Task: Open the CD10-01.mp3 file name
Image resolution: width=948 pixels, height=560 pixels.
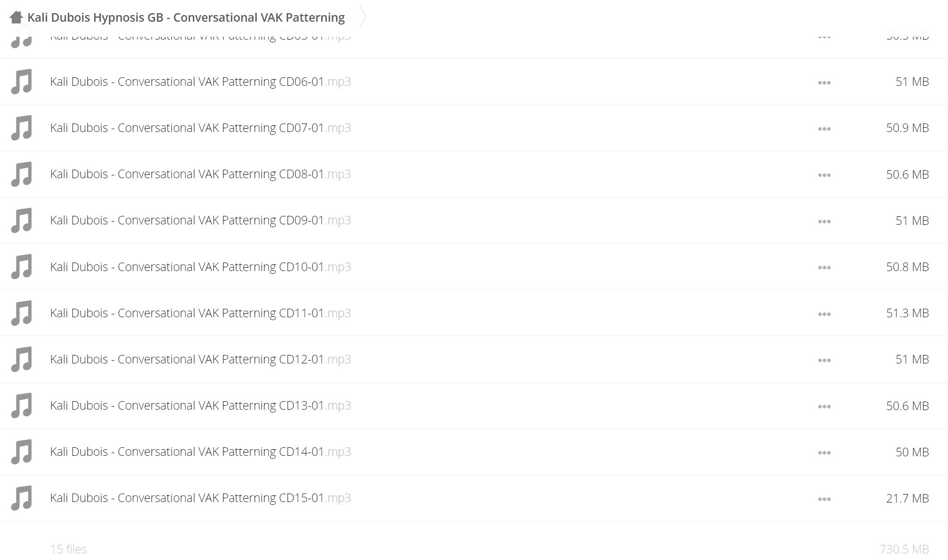Action: click(x=200, y=267)
